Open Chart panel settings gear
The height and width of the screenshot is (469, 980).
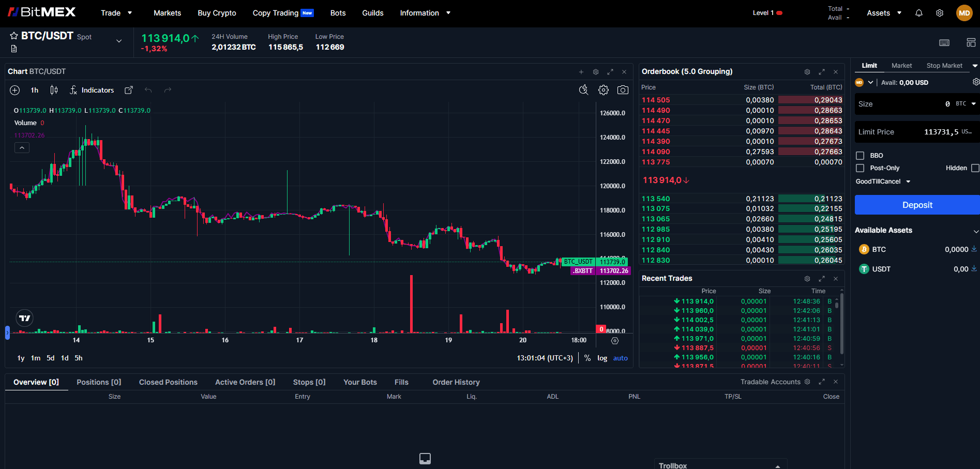point(596,72)
